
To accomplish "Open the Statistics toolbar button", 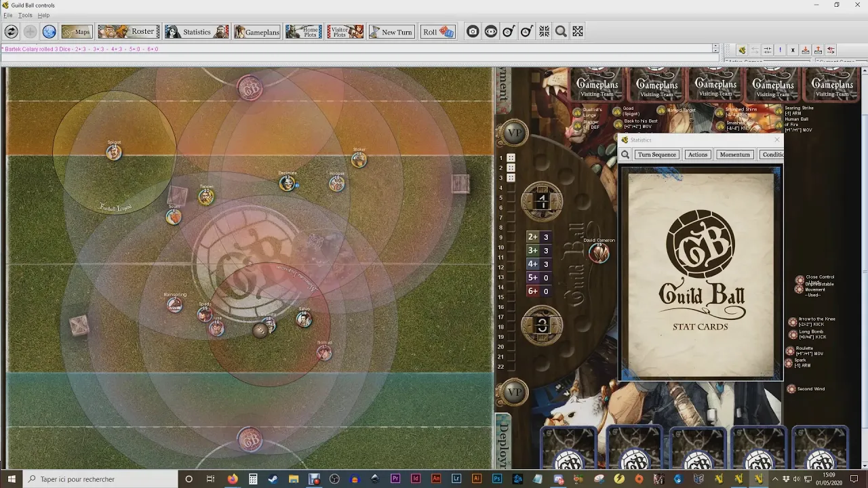I will point(197,31).
